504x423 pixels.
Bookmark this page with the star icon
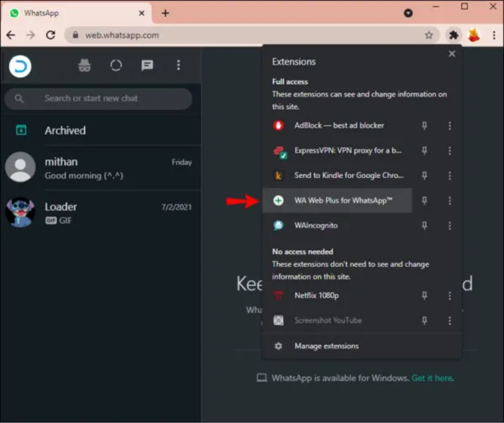point(428,35)
